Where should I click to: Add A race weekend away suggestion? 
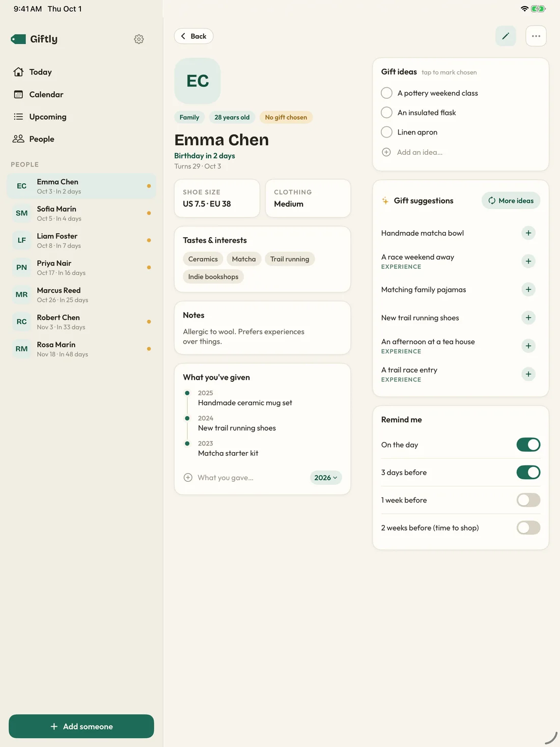[528, 261]
